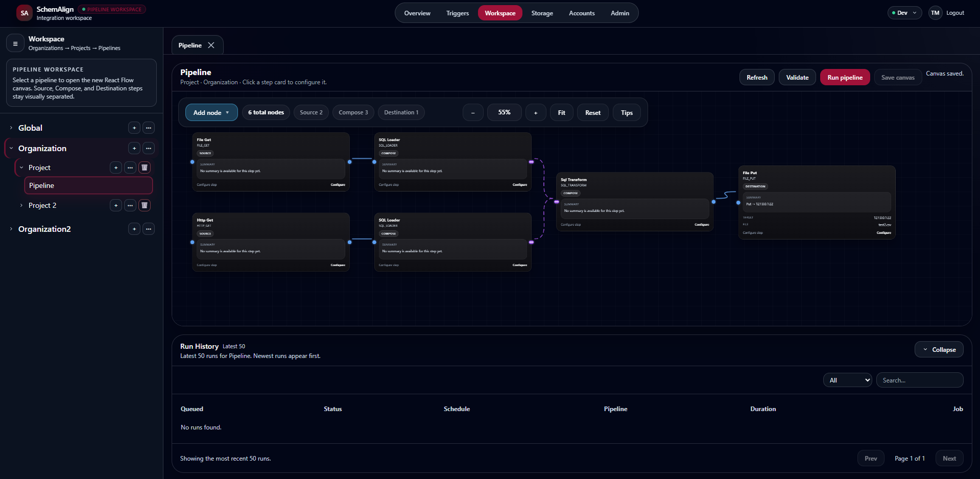
Task: Click Run pipeline button
Action: 845,78
